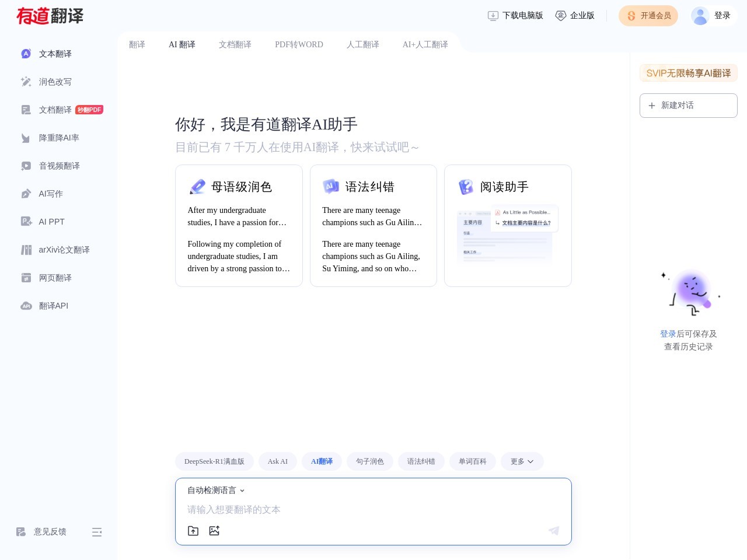The width and height of the screenshot is (747, 560).
Task: Switch to the PDF转WORD tab
Action: 299,44
